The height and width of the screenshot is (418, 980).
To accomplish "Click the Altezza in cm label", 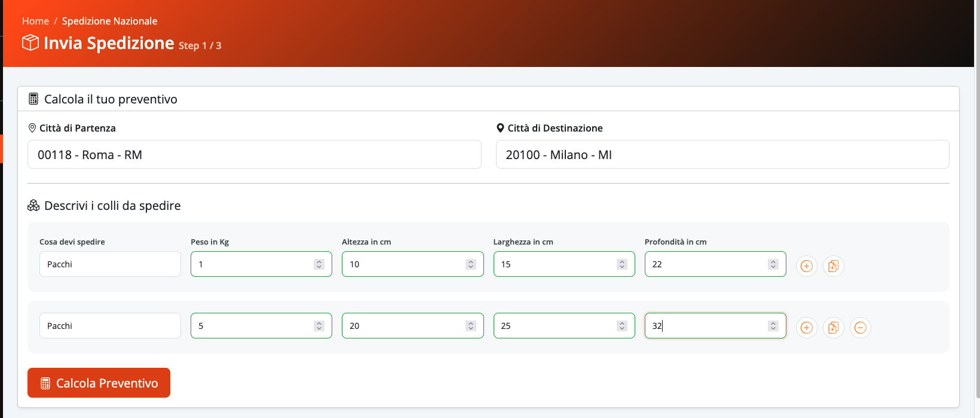I will click(366, 242).
